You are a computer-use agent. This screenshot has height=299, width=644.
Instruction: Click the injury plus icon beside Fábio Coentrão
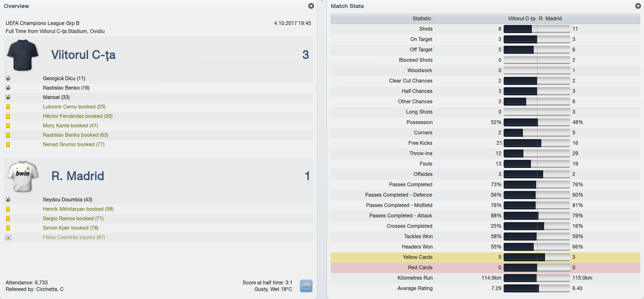click(x=8, y=237)
